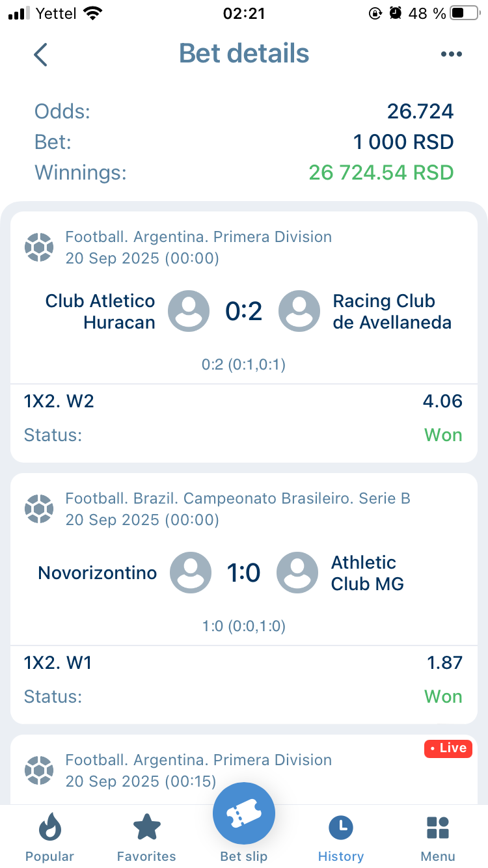This screenshot has height=868, width=488.
Task: Tap football icon on Huracan match card
Action: point(39,248)
